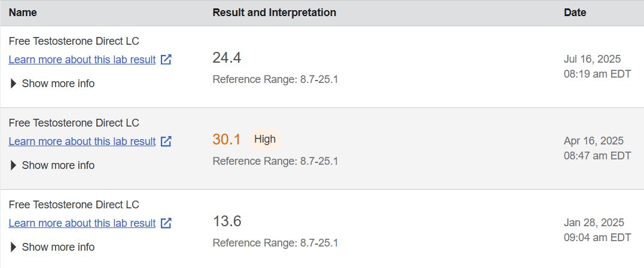Screen dimensions: 644x268
Task: Click the Jul 16, 2025 date
Action: 592,59
